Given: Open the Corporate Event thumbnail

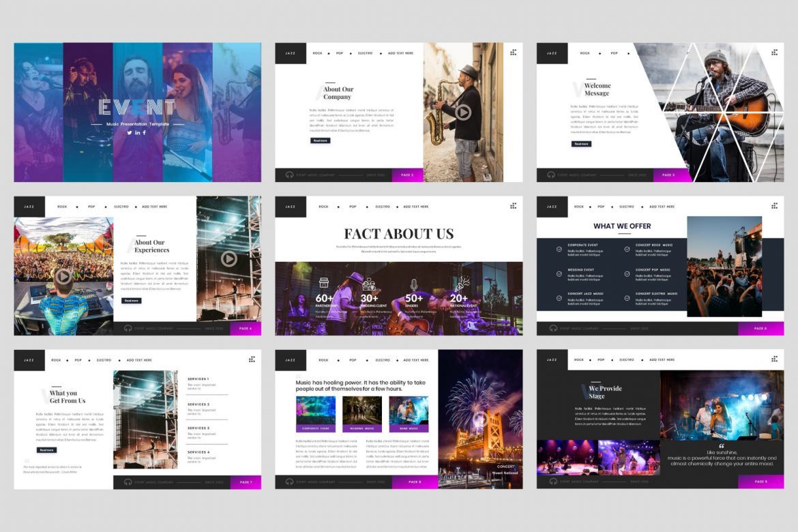Looking at the screenshot, I should tap(316, 414).
